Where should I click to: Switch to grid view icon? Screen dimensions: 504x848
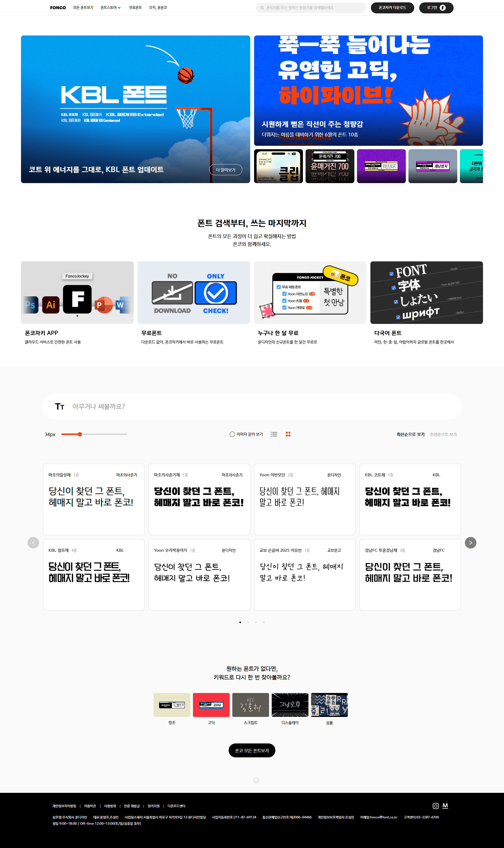[x=288, y=434]
